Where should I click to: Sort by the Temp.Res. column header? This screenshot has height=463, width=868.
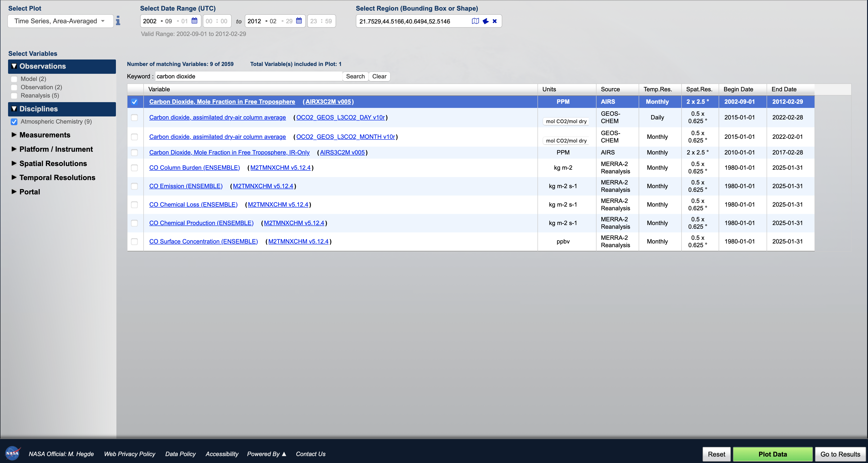click(x=660, y=89)
